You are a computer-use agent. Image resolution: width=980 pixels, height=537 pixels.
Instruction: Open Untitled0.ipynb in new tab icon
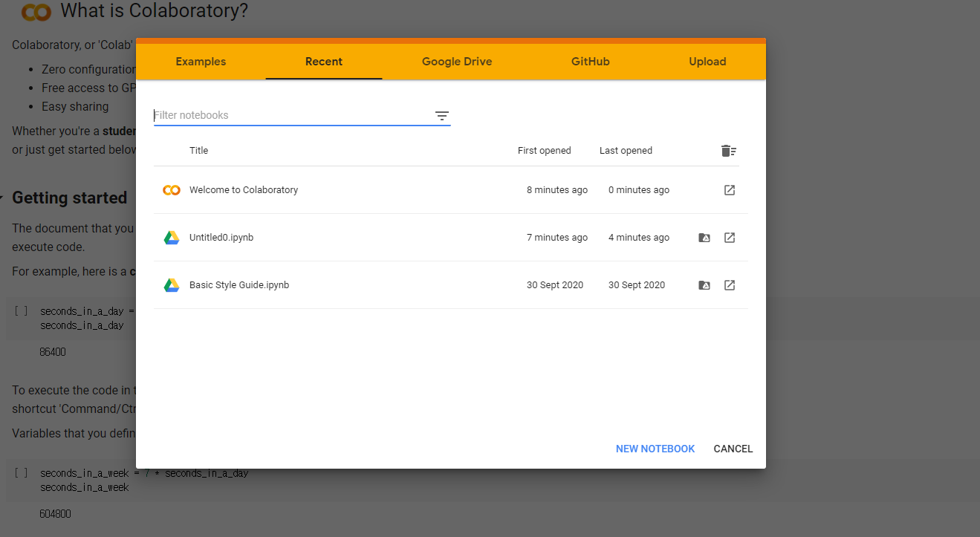[x=730, y=238]
